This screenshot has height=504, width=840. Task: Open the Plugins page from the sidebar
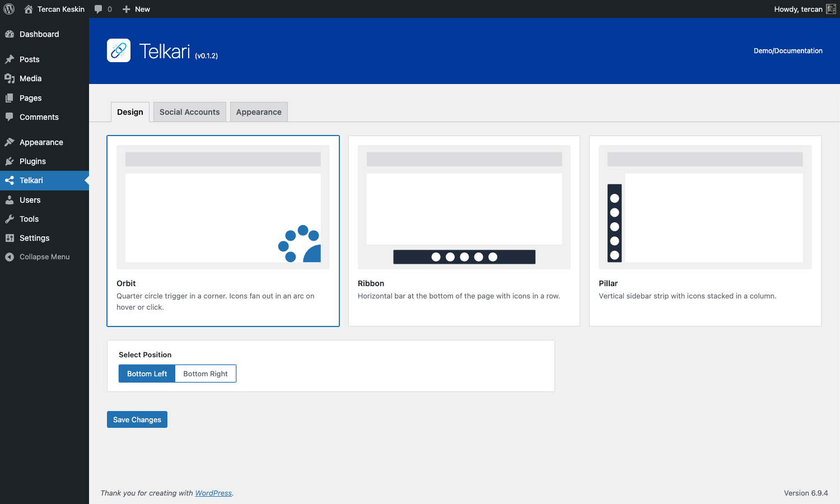coord(32,161)
